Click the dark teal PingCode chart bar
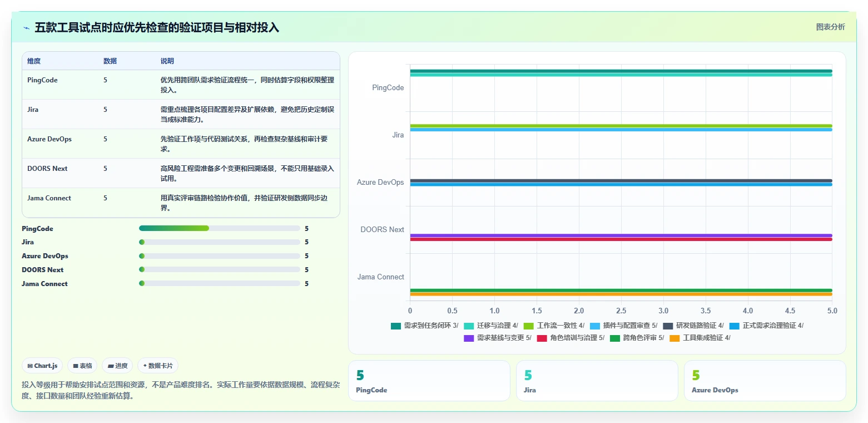This screenshot has height=423, width=868. 621,71
